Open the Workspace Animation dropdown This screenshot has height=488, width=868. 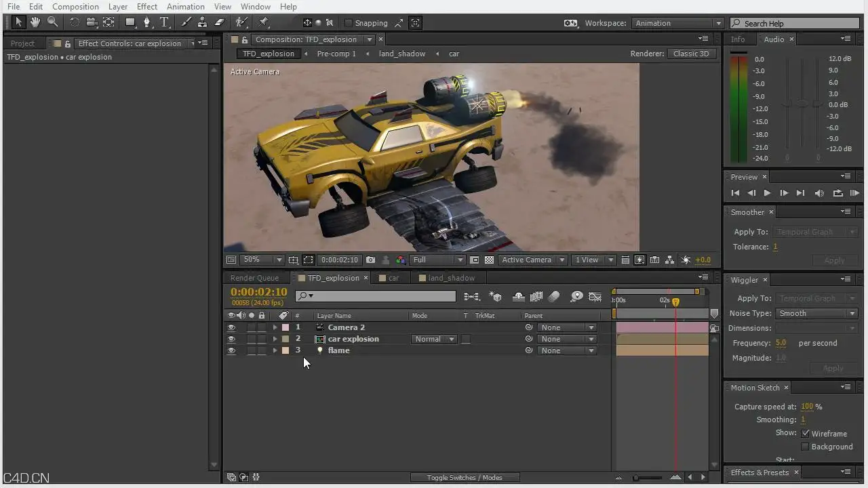pyautogui.click(x=678, y=23)
